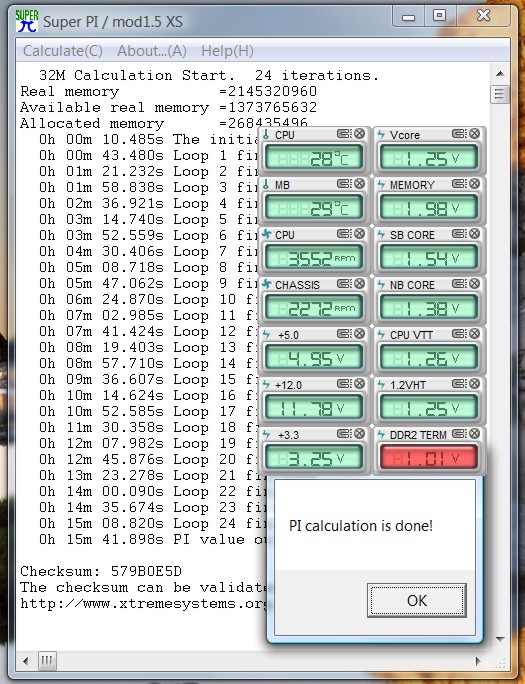Viewport: 525px width, 684px height.
Task: Click the Super PI icon in title bar
Action: pyautogui.click(x=27, y=21)
